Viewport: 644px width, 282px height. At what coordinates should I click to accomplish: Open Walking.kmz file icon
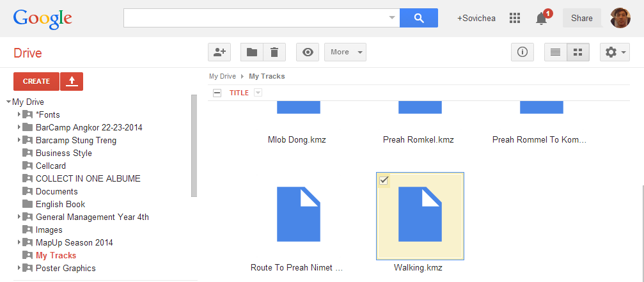(x=420, y=214)
